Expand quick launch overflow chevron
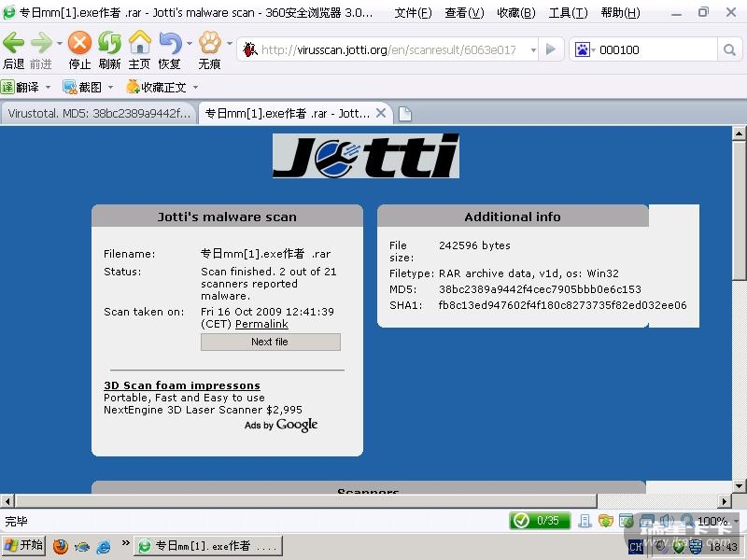This screenshot has width=747, height=560. tap(125, 543)
